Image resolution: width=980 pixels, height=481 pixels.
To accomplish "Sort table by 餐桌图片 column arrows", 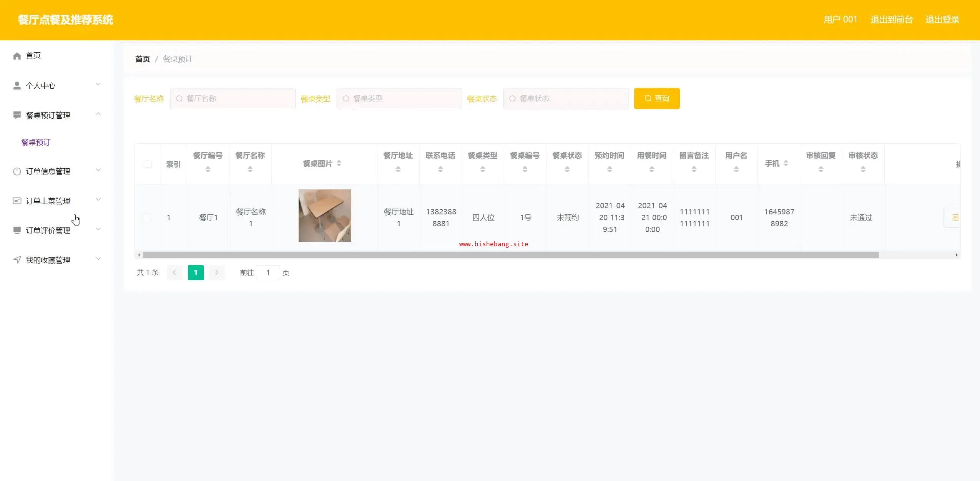I will 339,163.
